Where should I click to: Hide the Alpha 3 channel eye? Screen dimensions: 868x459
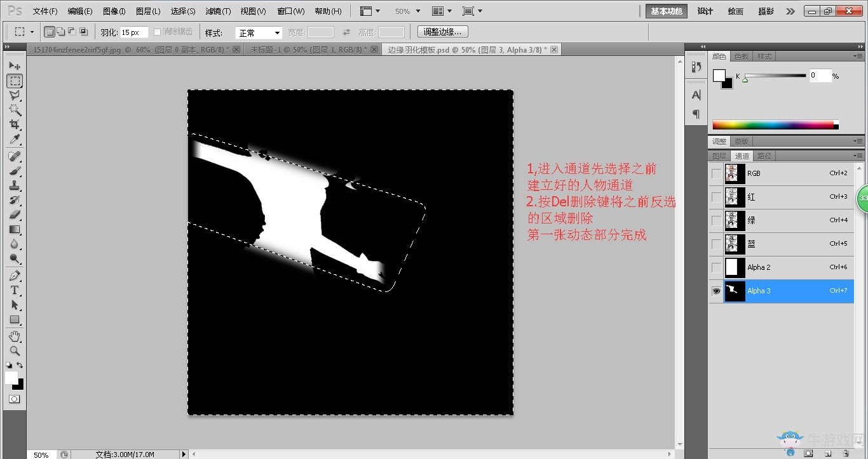click(x=717, y=291)
